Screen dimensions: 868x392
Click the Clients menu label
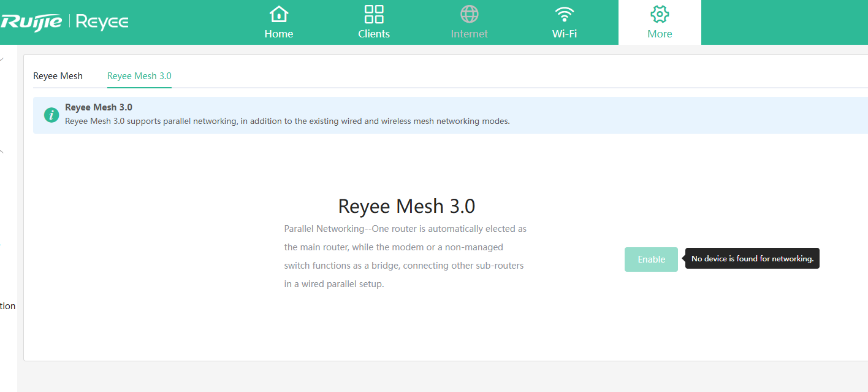(374, 34)
